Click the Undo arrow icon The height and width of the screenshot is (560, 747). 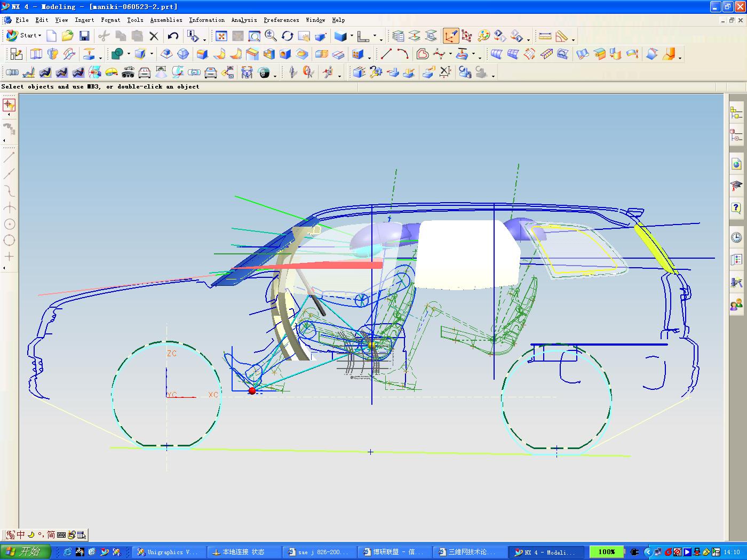click(x=173, y=36)
